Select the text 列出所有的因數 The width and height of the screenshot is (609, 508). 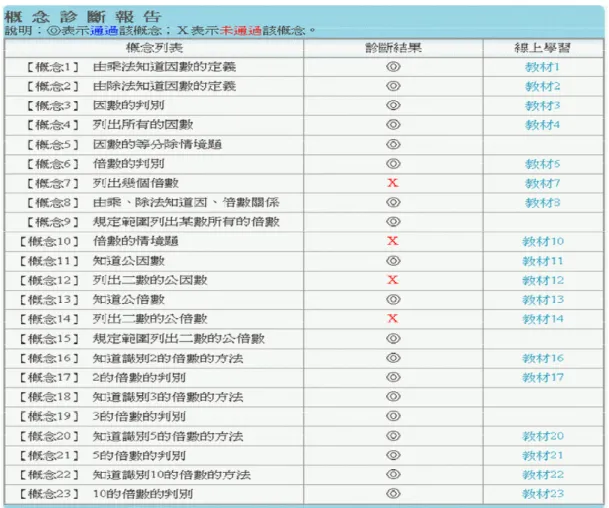point(143,125)
